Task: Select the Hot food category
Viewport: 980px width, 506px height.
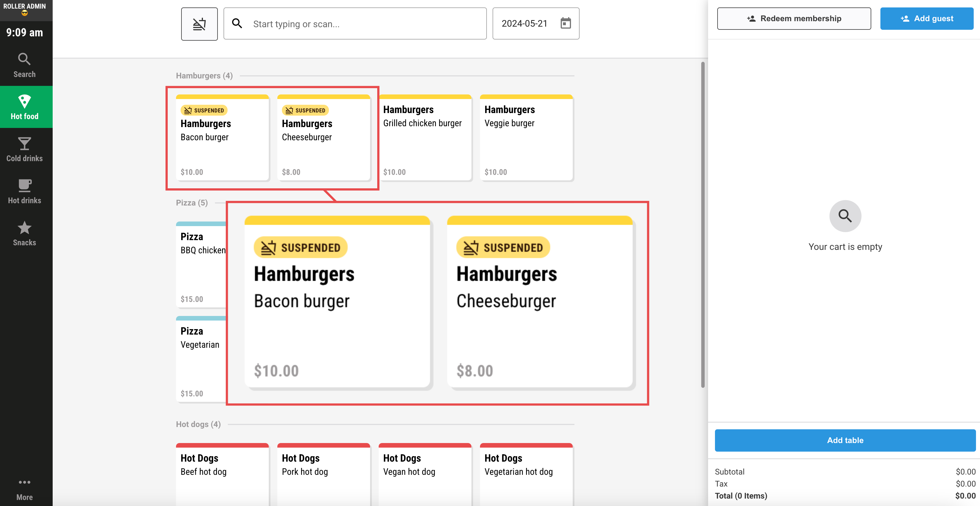Action: pos(24,107)
